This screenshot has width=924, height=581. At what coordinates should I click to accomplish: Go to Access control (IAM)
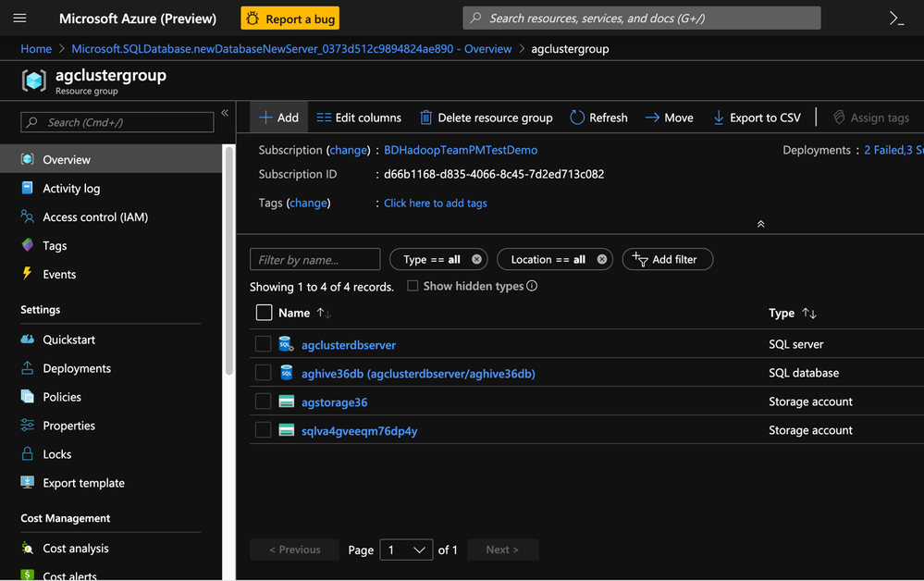click(94, 217)
